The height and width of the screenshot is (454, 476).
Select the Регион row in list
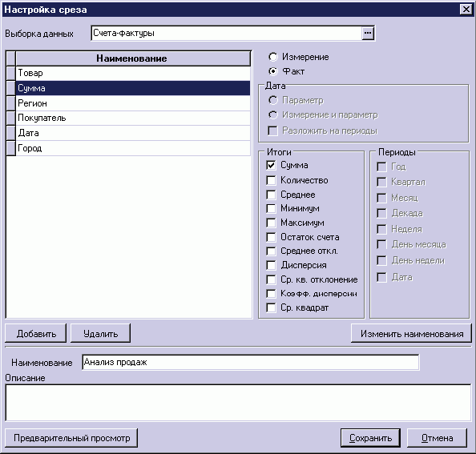[x=133, y=103]
